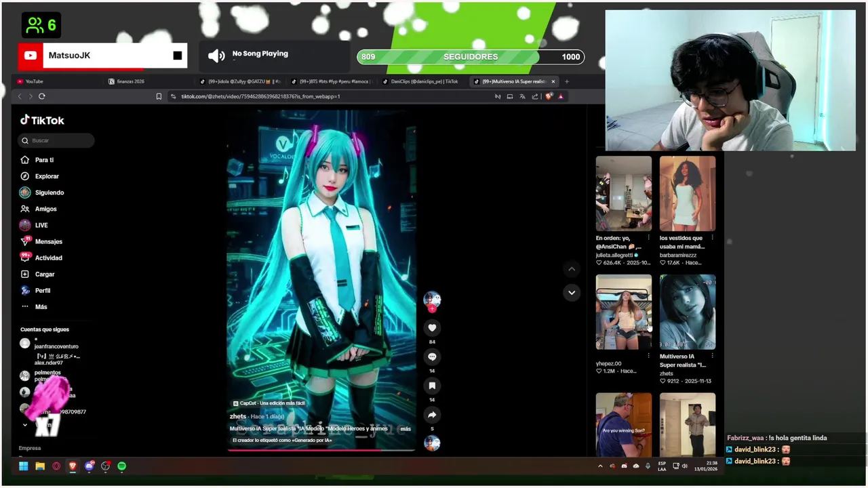Open ESP LAA keyboard language selector
The image size is (868, 488).
click(x=662, y=466)
